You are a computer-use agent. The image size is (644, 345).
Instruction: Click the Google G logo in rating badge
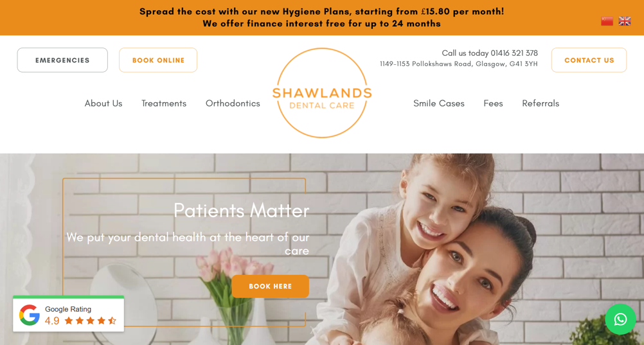coord(30,315)
